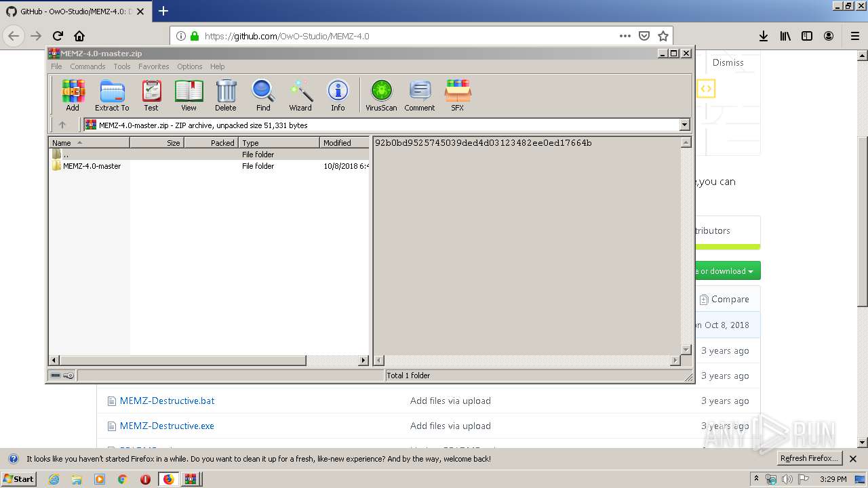Click the Comment toolbar icon
The width and height of the screenshot is (868, 488).
click(420, 95)
